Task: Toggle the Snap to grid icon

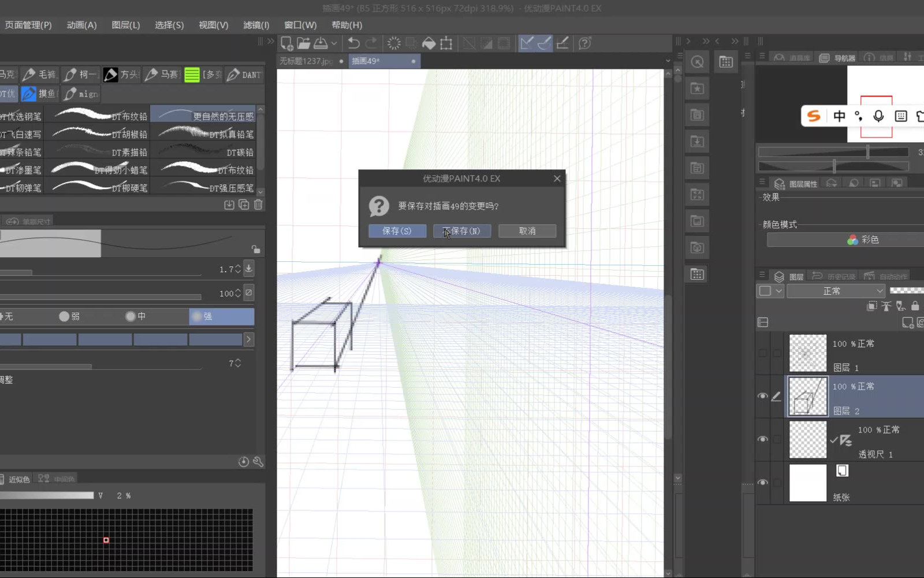Action: point(562,43)
